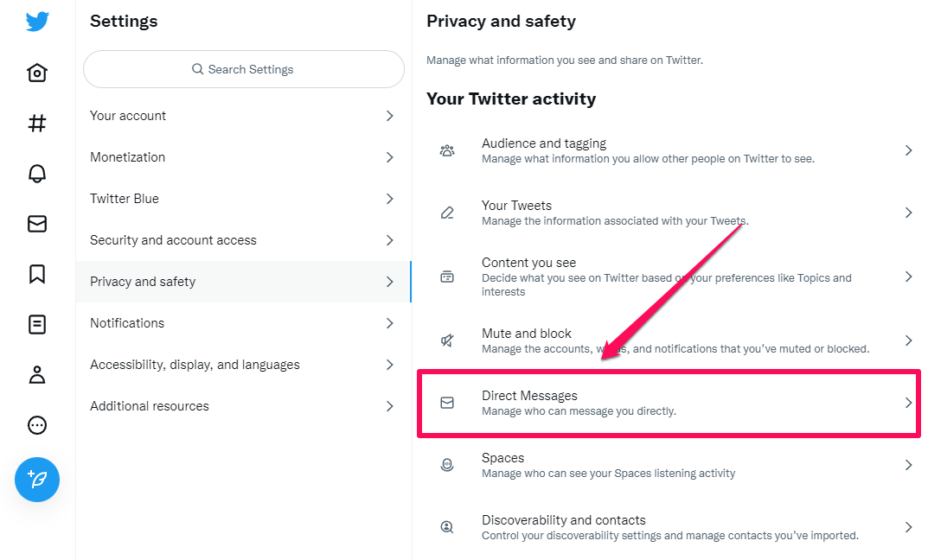The height and width of the screenshot is (560, 928).
Task: Select the Bookmarks icon
Action: click(x=36, y=273)
